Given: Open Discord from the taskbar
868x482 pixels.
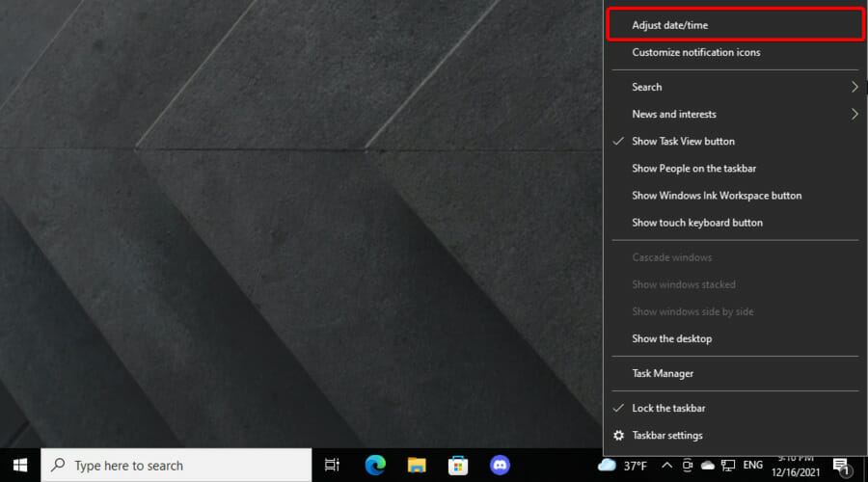Looking at the screenshot, I should click(500, 466).
